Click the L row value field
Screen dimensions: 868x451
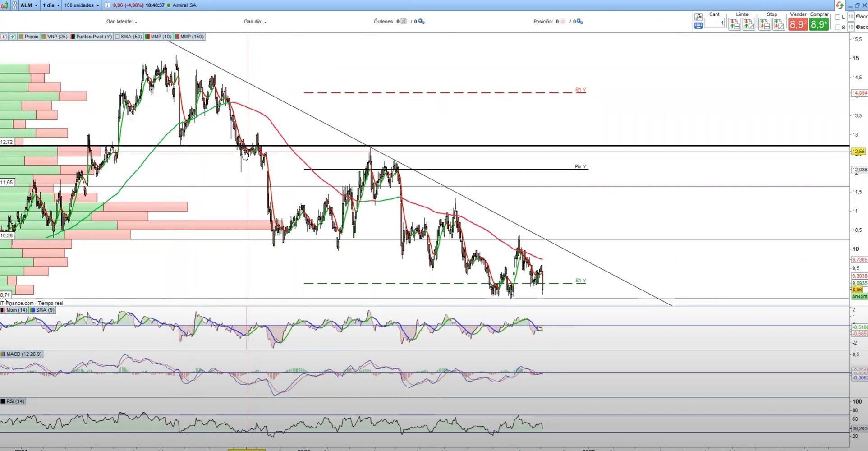coord(851,17)
